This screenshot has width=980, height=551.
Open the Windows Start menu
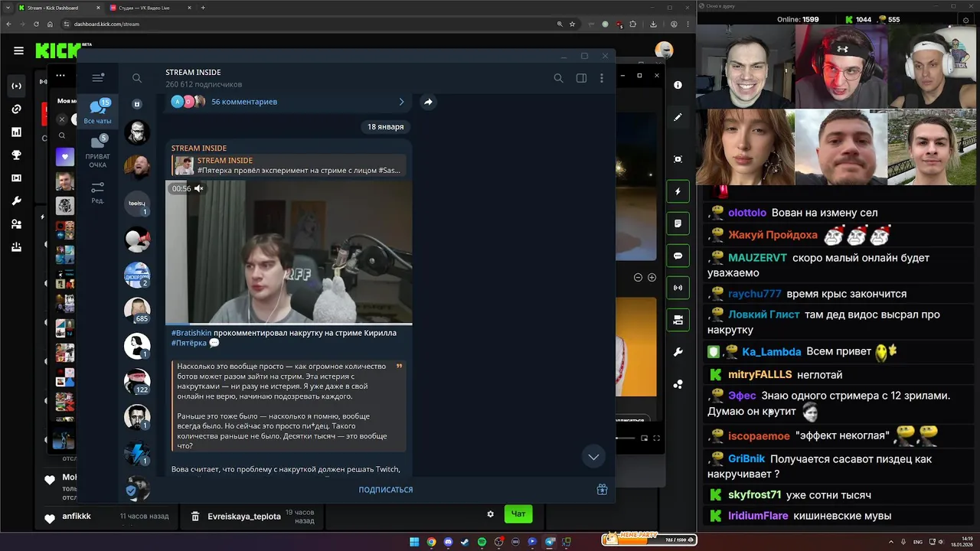[x=414, y=542]
